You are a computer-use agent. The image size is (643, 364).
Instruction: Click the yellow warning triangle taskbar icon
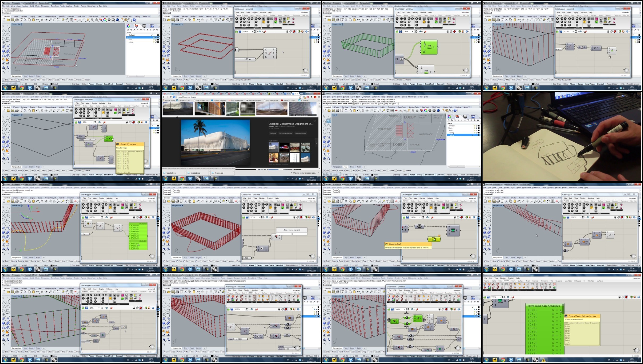click(x=543, y=360)
